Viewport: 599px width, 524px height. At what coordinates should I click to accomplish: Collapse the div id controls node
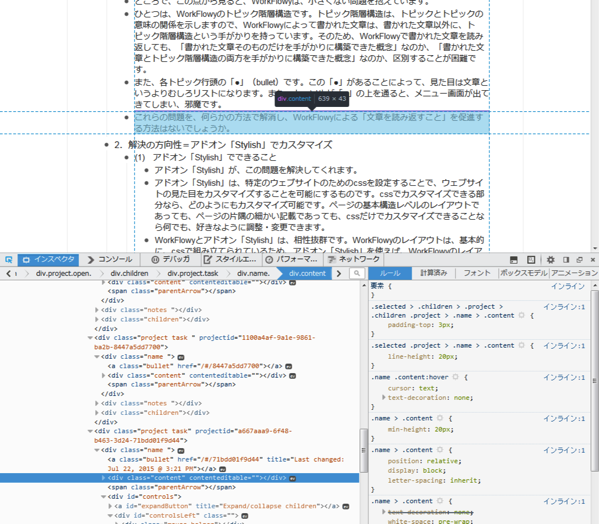point(103,497)
